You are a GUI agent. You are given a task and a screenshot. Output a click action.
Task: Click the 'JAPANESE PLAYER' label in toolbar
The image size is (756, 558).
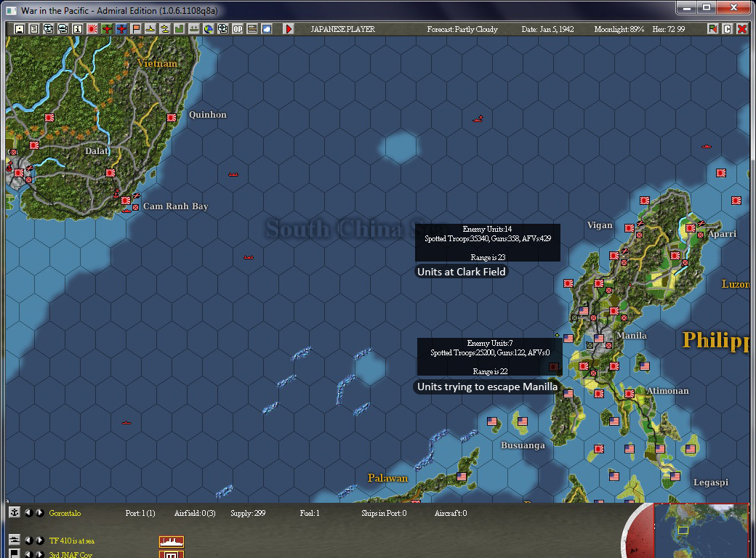coord(343,29)
